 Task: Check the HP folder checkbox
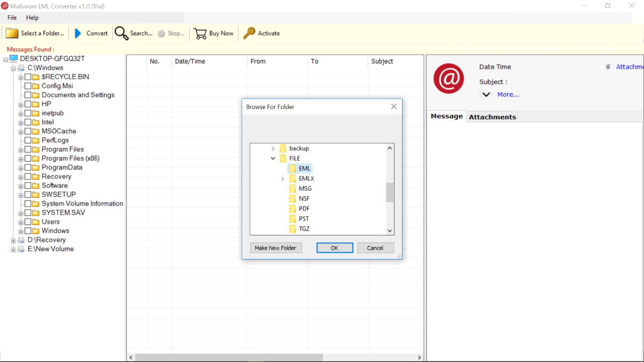(28, 104)
